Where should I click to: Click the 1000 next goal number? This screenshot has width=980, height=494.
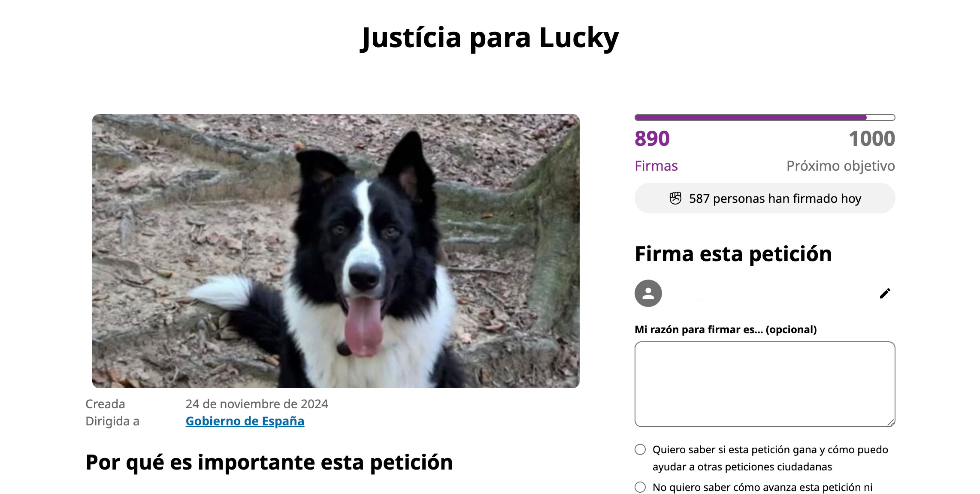pos(872,139)
